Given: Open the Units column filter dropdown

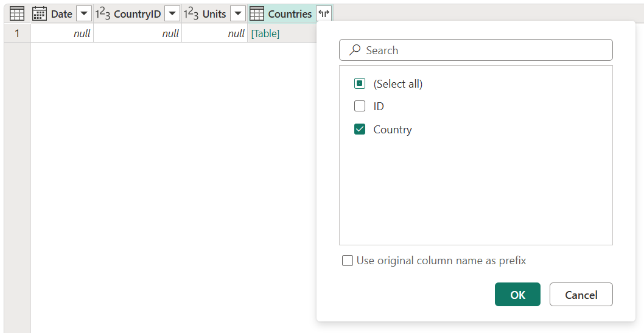Looking at the screenshot, I should pos(238,14).
